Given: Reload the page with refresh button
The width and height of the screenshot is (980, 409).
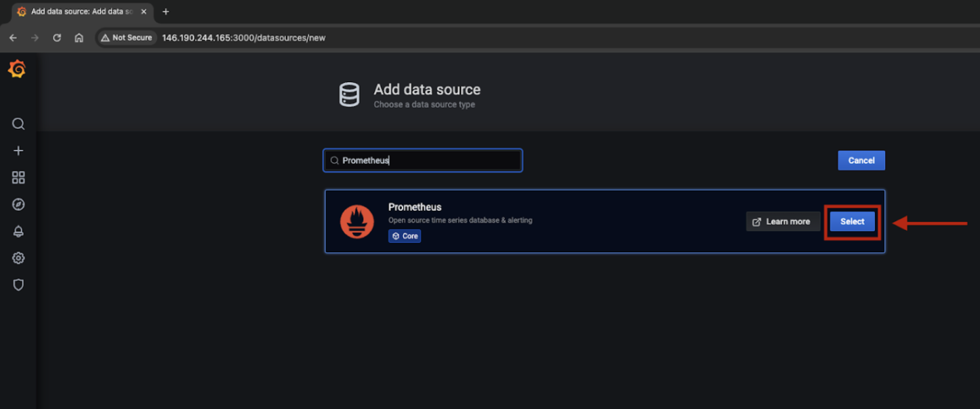Looking at the screenshot, I should (x=57, y=38).
